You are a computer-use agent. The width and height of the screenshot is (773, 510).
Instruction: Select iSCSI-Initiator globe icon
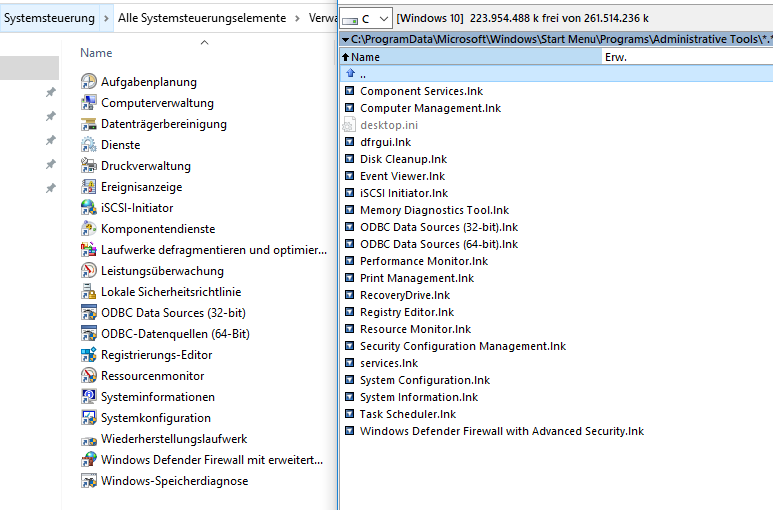[89, 207]
